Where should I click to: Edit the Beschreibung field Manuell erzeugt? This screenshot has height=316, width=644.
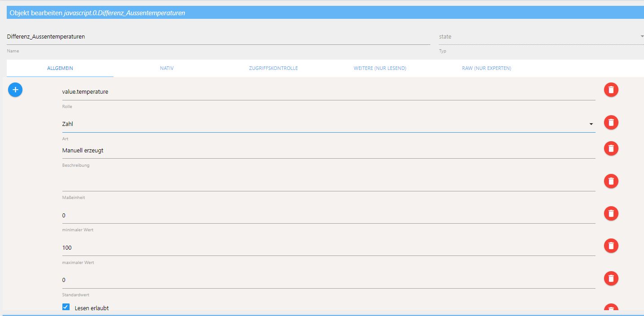click(x=329, y=150)
